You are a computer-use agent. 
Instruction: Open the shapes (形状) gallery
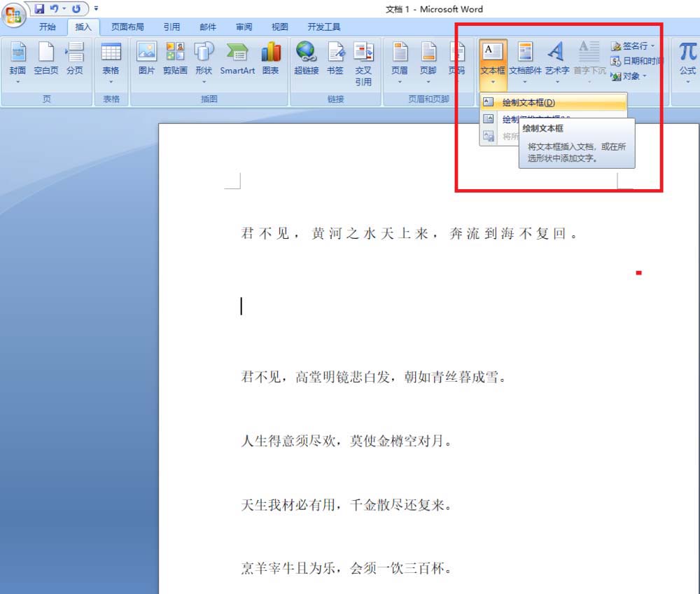(204, 62)
